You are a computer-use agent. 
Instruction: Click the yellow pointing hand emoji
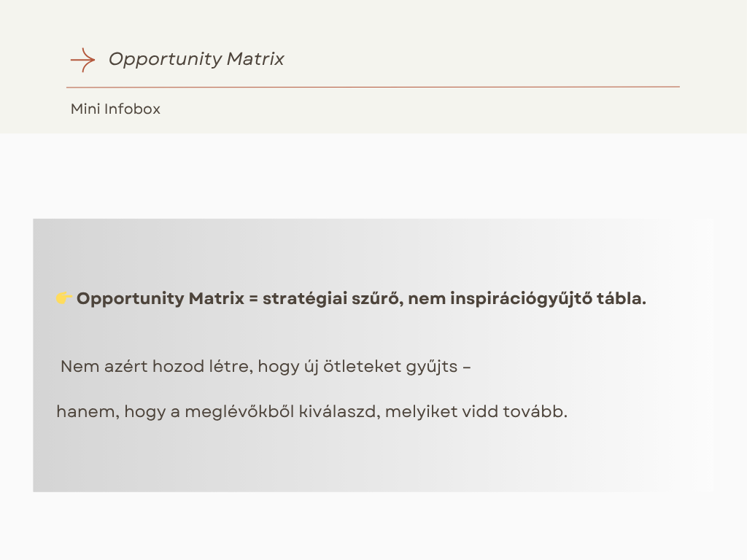pyautogui.click(x=63, y=298)
